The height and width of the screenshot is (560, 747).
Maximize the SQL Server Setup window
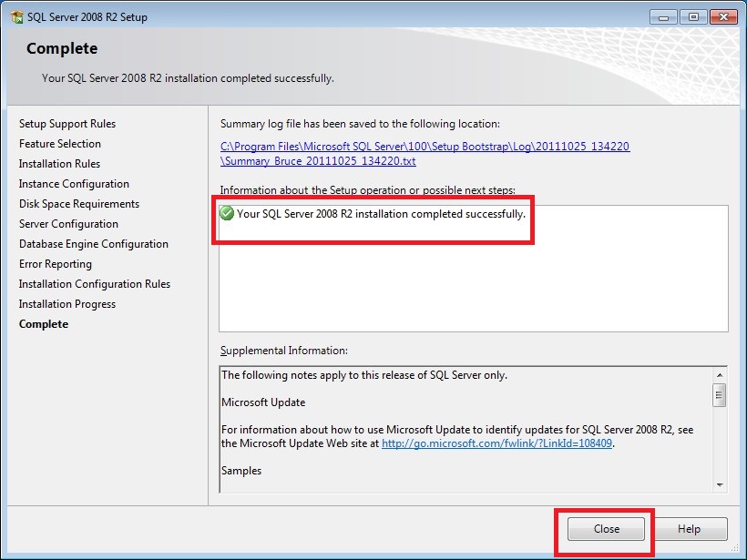[x=693, y=16]
